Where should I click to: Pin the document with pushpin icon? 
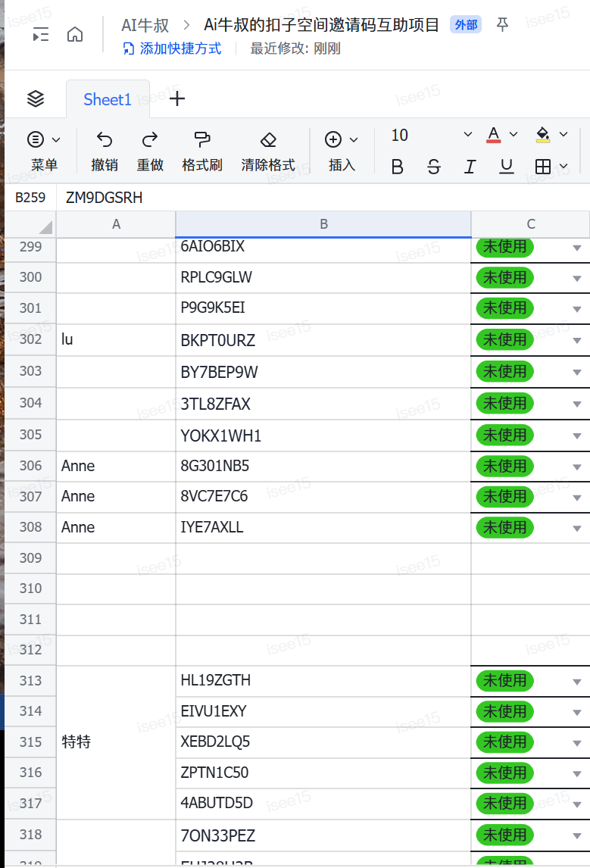(x=502, y=24)
